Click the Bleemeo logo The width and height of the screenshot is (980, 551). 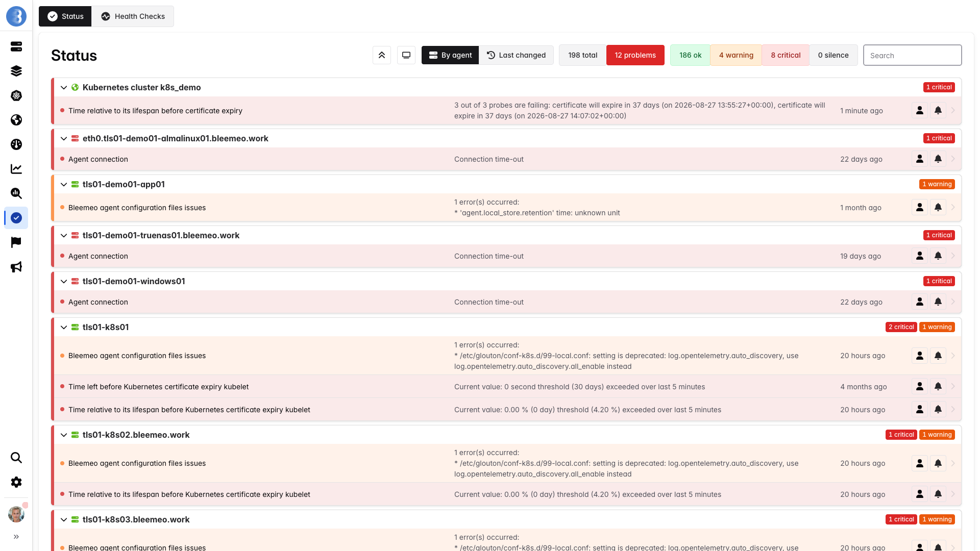(x=16, y=16)
